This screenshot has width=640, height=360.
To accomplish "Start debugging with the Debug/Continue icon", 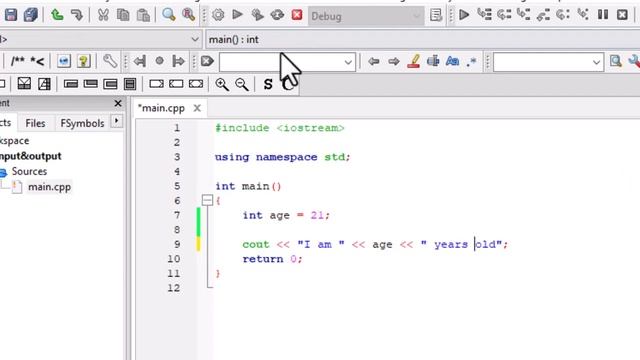I will [464, 15].
